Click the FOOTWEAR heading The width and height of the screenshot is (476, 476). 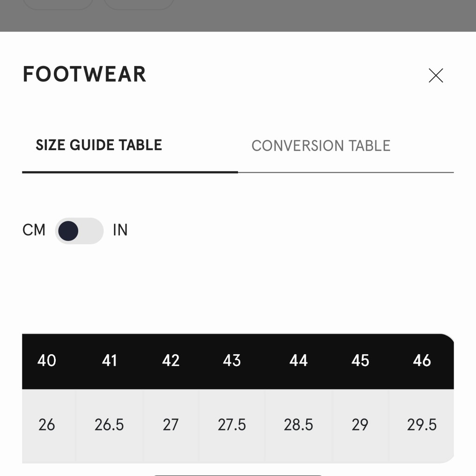tap(85, 74)
